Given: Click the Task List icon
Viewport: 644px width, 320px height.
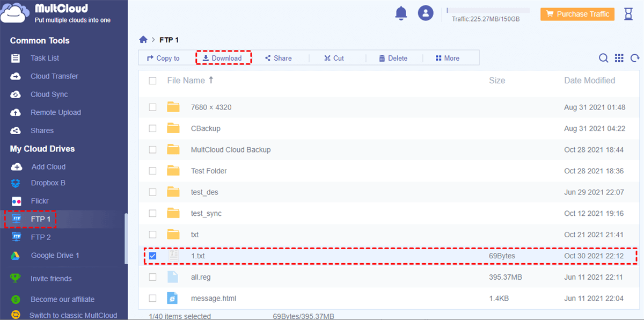Looking at the screenshot, I should 16,58.
